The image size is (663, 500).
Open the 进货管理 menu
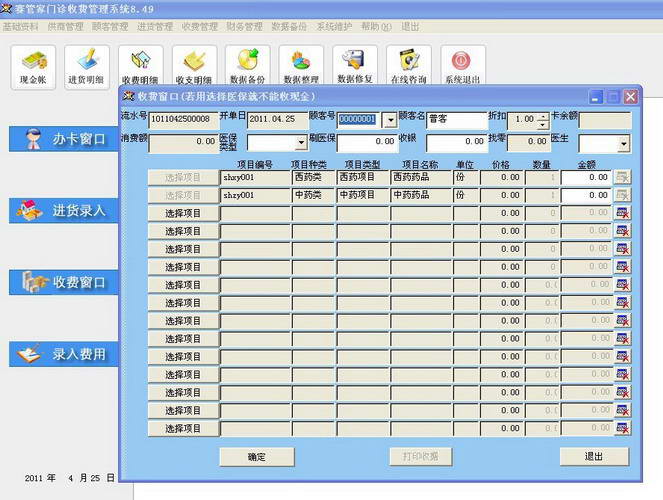155,27
